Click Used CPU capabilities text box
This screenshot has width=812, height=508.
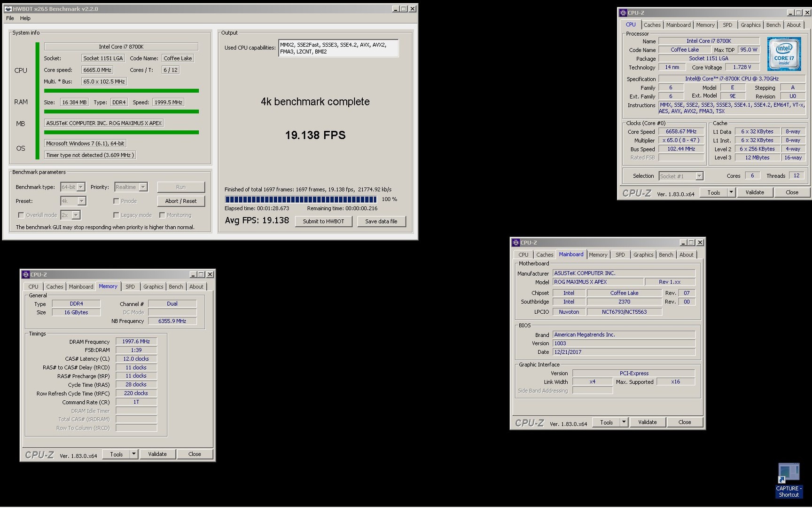[x=338, y=48]
